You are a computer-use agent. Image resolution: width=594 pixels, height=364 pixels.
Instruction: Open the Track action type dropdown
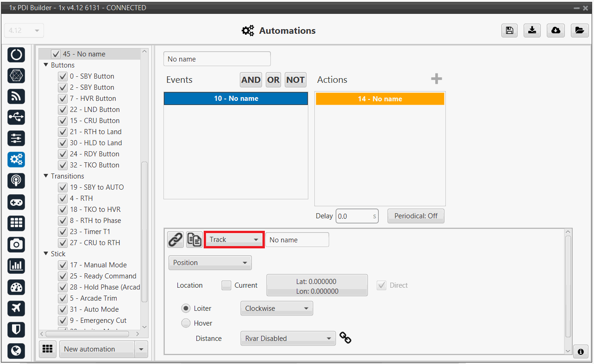[234, 240]
